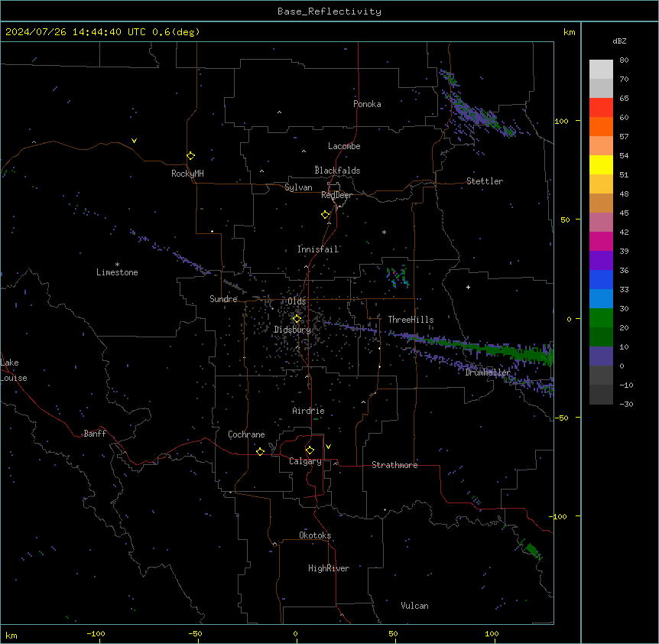Screen dimensions: 659x644
Task: Click the yellow diamond marker between Olds and Didsbury
Action: (297, 319)
